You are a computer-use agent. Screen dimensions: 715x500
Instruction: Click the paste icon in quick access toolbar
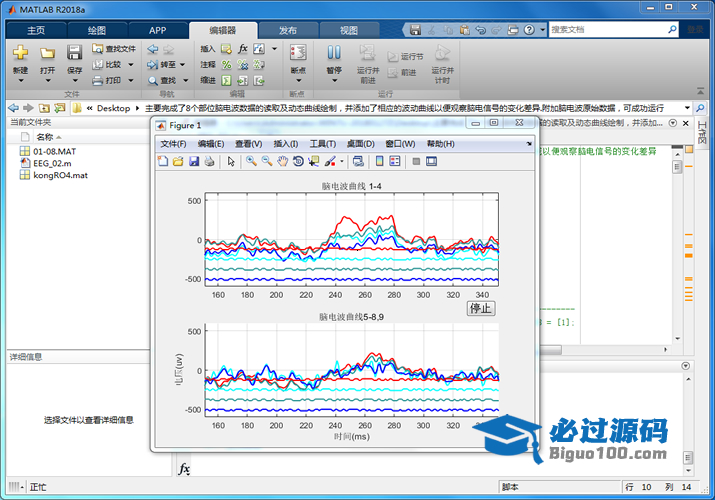[x=464, y=30]
